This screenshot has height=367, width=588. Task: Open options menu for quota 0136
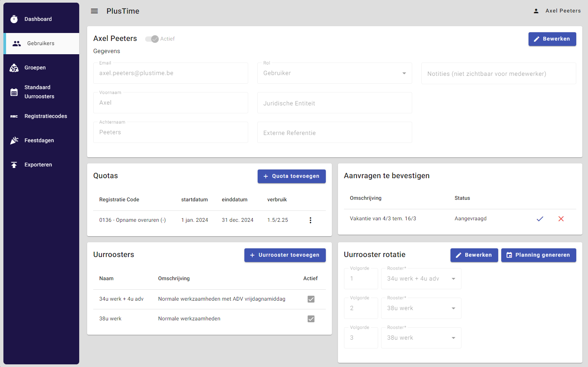coord(310,220)
